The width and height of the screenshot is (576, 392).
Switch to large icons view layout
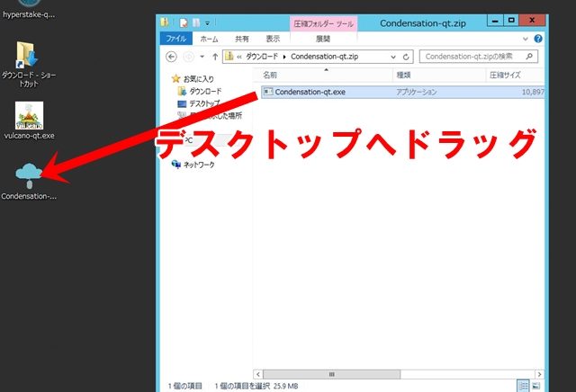[536, 386]
